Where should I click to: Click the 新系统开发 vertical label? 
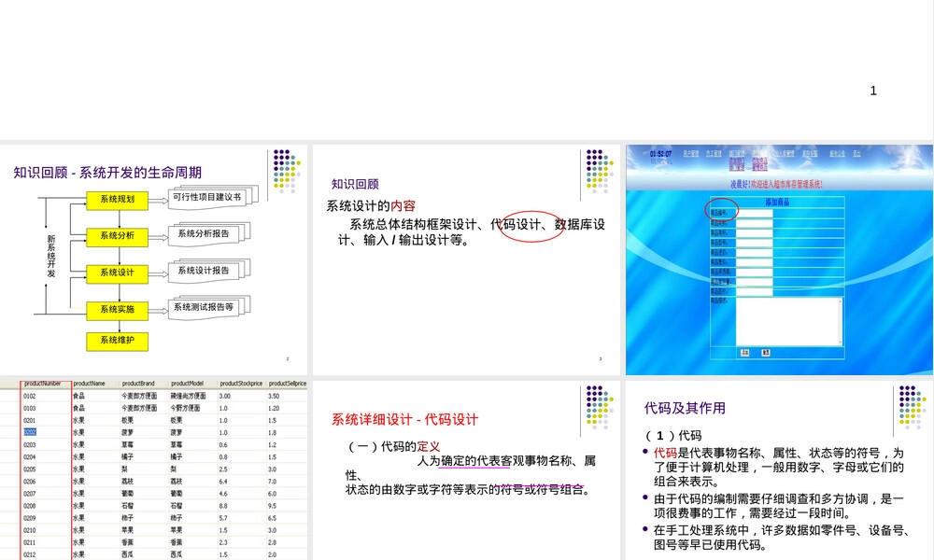(x=51, y=256)
